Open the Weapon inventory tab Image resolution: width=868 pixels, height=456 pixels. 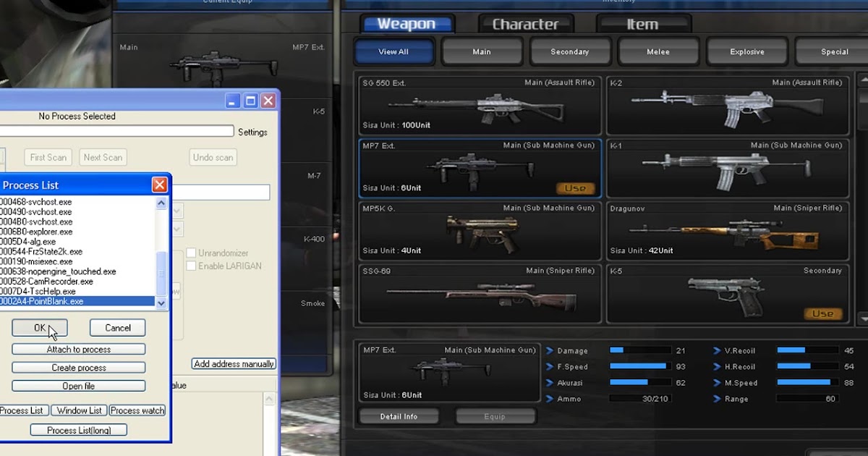click(407, 24)
